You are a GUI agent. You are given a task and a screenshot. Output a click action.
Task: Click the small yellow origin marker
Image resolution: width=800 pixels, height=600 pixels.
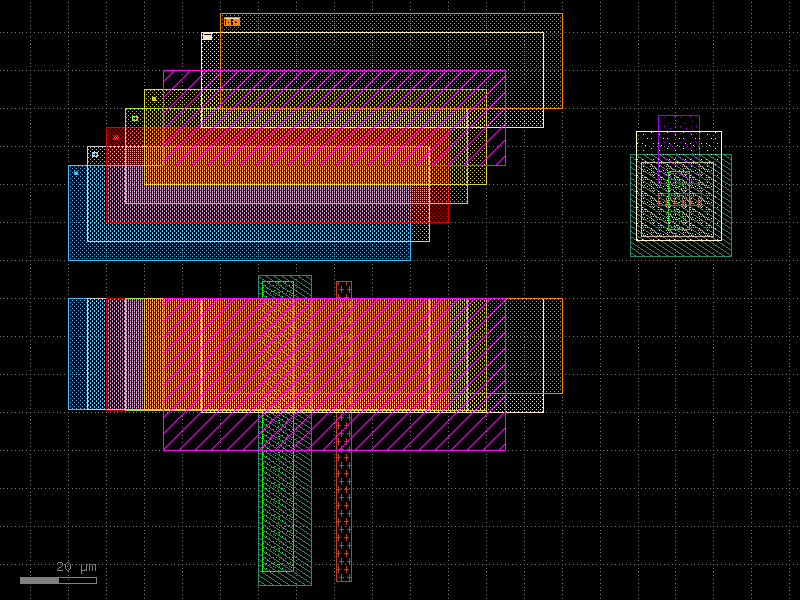click(x=154, y=99)
